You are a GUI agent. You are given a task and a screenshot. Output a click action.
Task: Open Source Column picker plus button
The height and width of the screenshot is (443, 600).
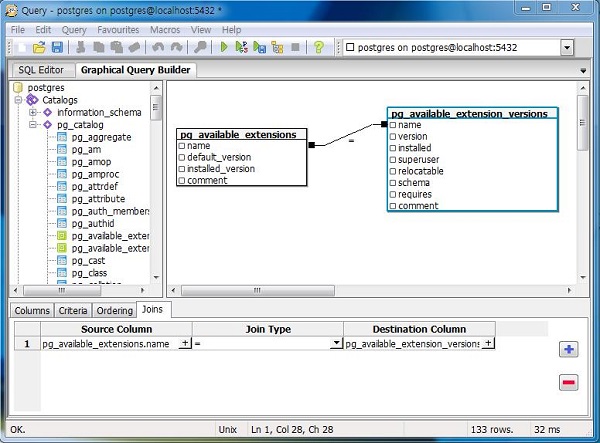(x=185, y=343)
